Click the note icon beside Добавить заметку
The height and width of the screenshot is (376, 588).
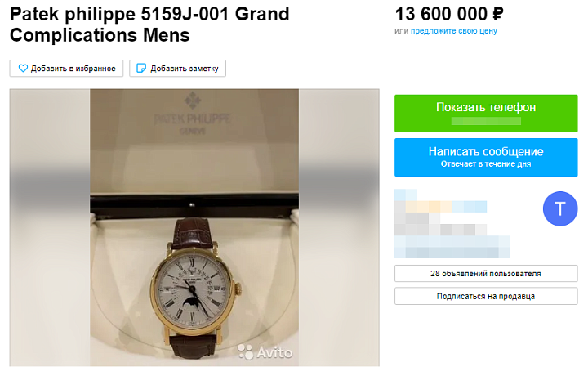coord(141,69)
